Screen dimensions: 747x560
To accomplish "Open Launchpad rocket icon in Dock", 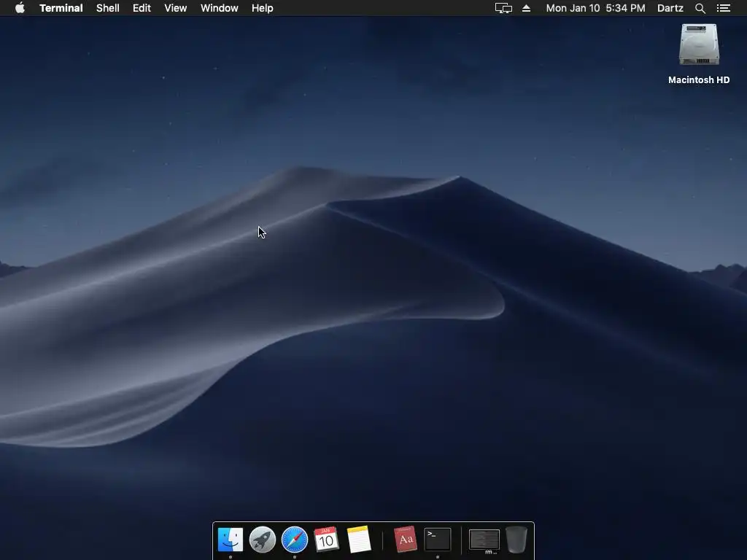I will [x=263, y=540].
